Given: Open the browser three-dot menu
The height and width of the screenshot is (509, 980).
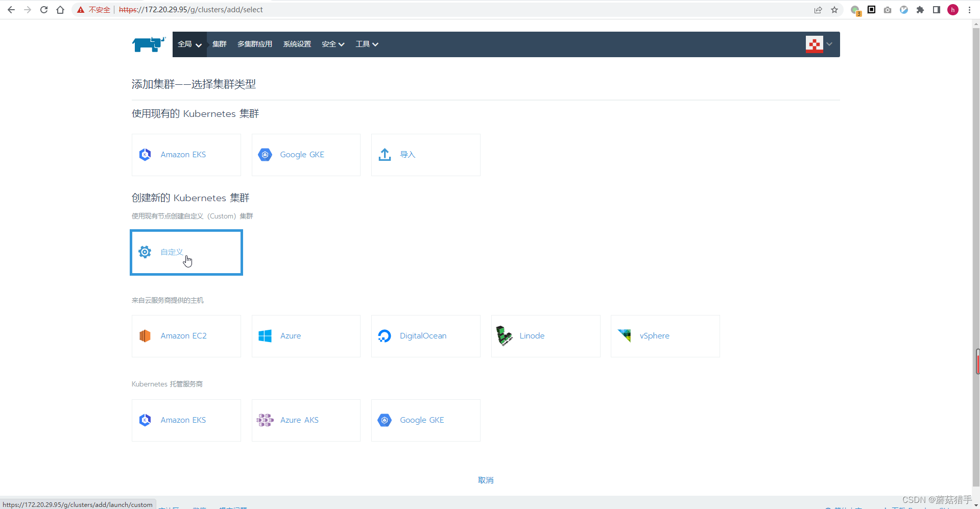Looking at the screenshot, I should click(969, 10).
